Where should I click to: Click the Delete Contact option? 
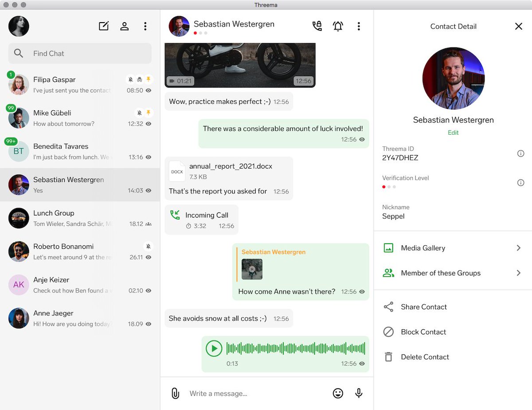point(453,357)
